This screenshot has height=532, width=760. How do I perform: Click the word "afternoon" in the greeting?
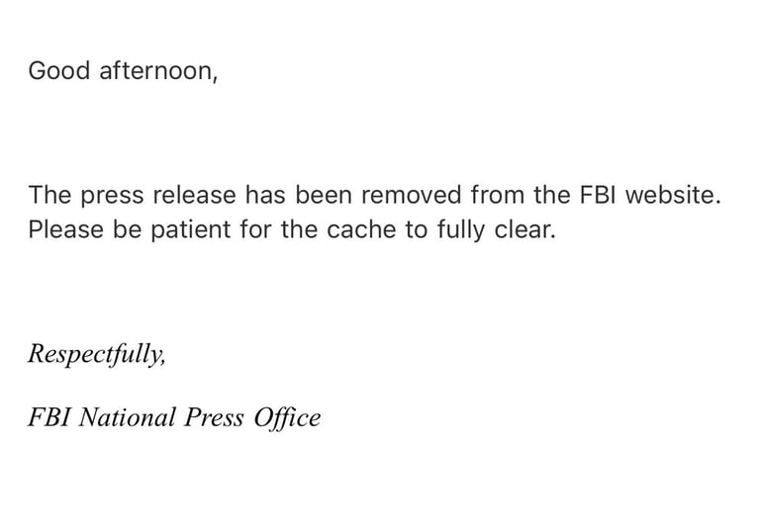click(x=155, y=71)
